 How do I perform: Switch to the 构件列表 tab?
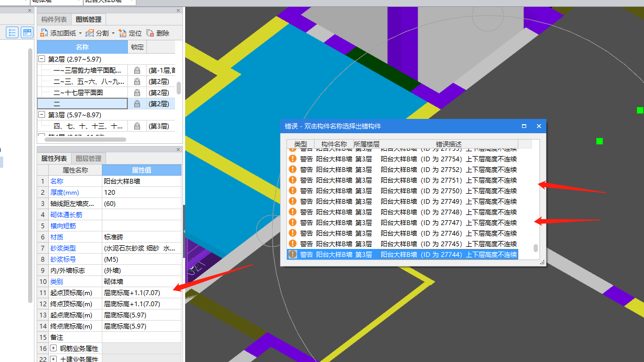coord(54,20)
